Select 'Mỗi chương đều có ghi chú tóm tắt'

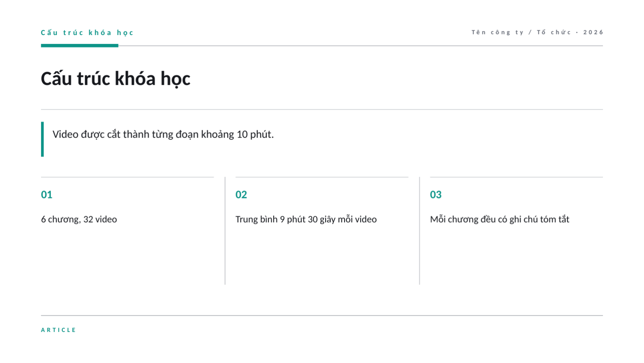pos(500,219)
